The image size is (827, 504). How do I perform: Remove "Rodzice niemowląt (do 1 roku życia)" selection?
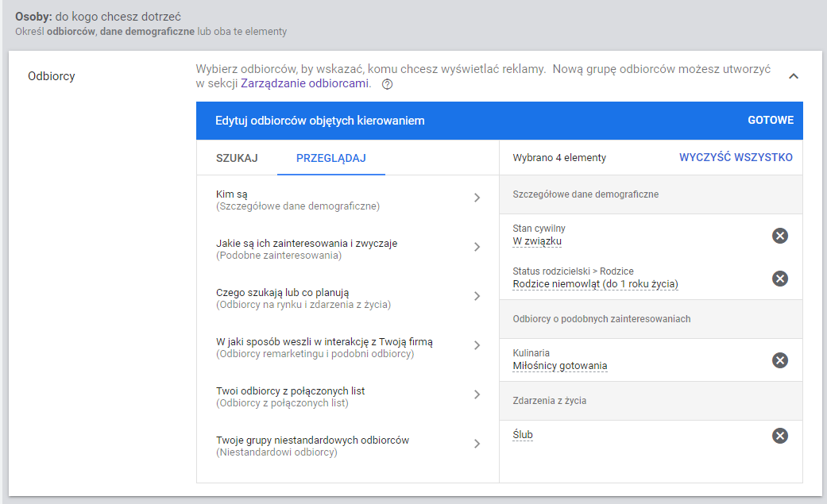(x=779, y=279)
